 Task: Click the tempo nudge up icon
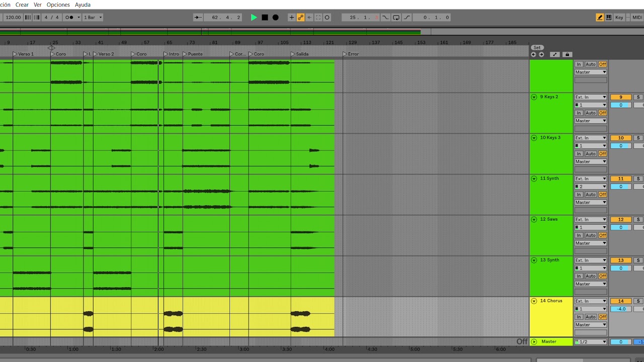pos(36,17)
